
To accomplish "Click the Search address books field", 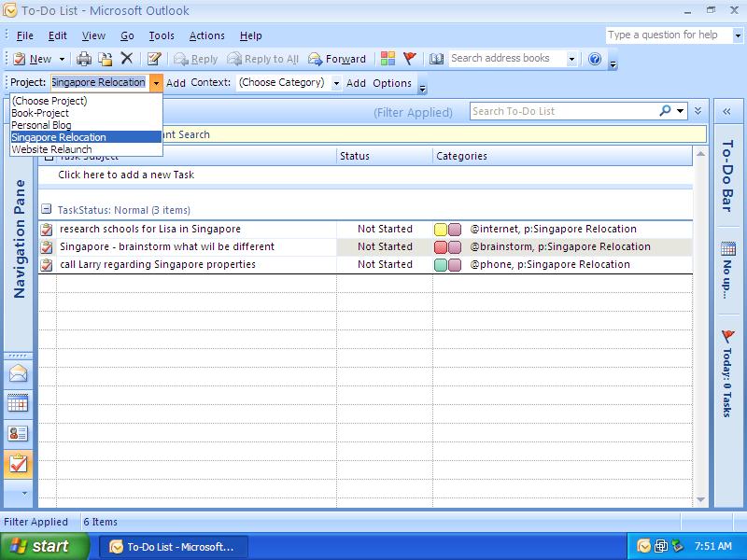I will [507, 59].
